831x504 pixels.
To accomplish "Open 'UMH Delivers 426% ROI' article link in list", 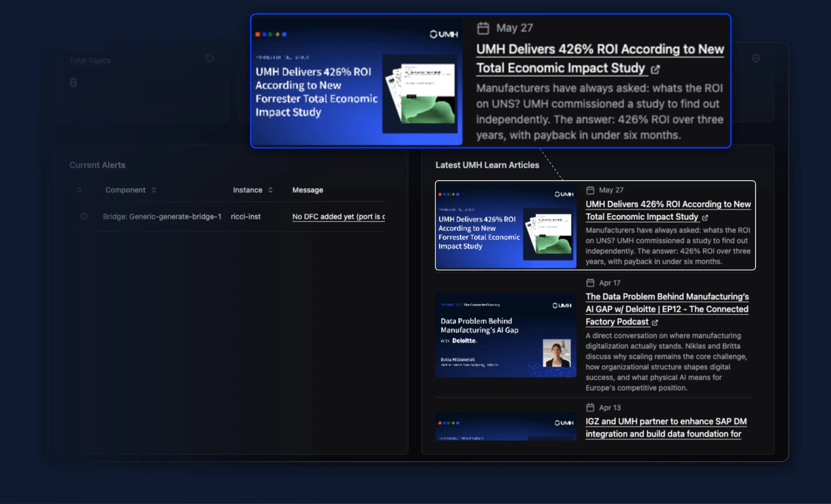I will (x=668, y=210).
